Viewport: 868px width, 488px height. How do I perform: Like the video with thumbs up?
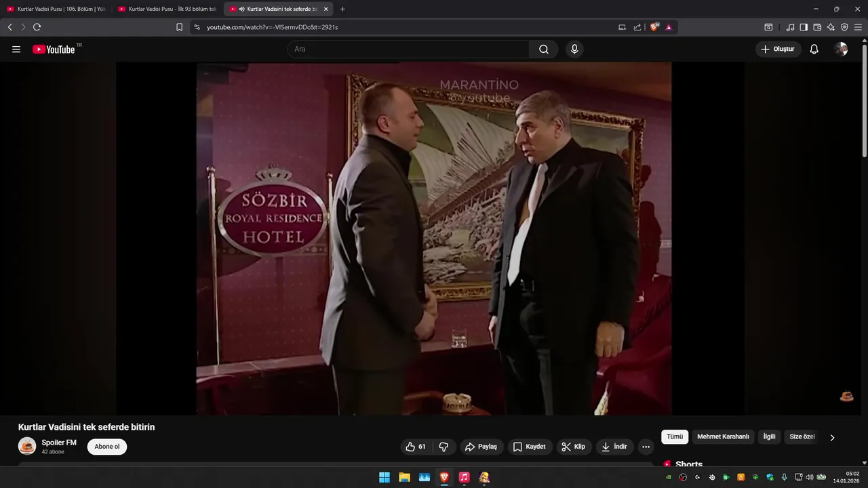(416, 447)
